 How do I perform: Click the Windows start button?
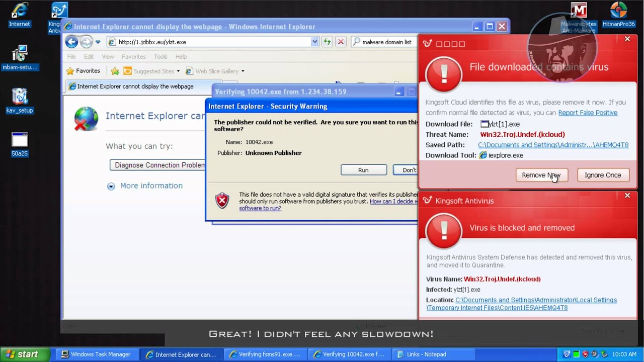point(25,354)
